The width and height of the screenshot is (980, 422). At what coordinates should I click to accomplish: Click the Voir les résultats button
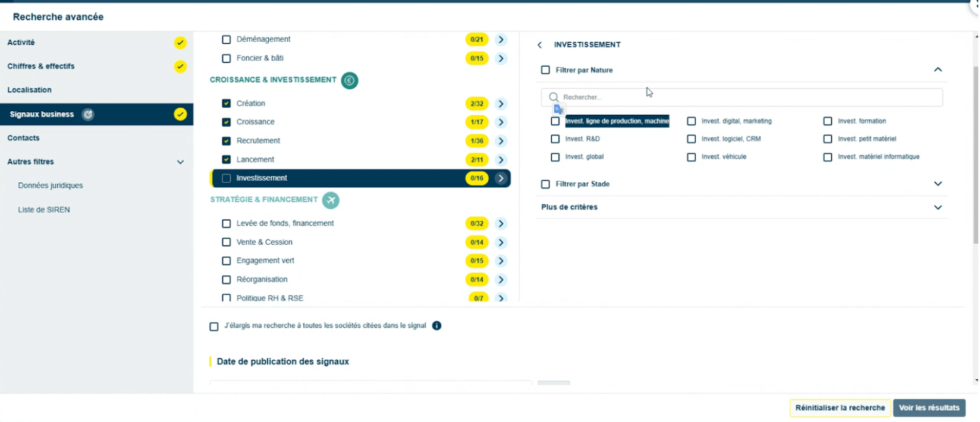(929, 408)
